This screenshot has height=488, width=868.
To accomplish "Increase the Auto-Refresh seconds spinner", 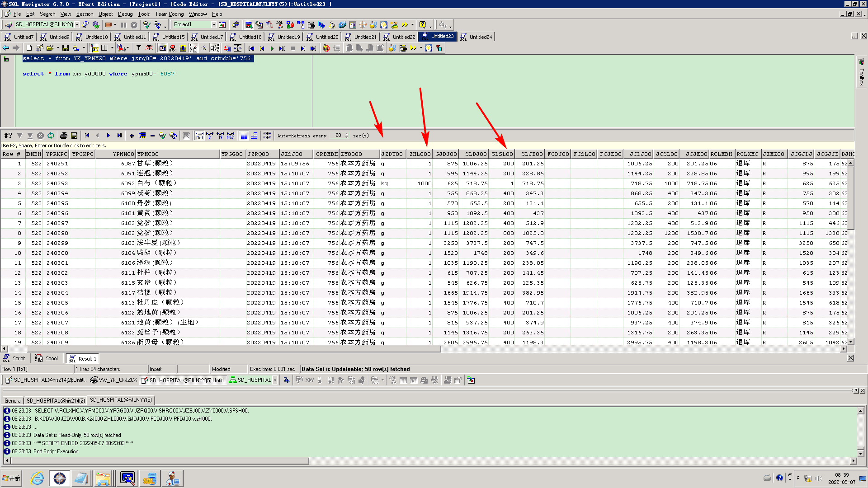I will click(x=347, y=134).
